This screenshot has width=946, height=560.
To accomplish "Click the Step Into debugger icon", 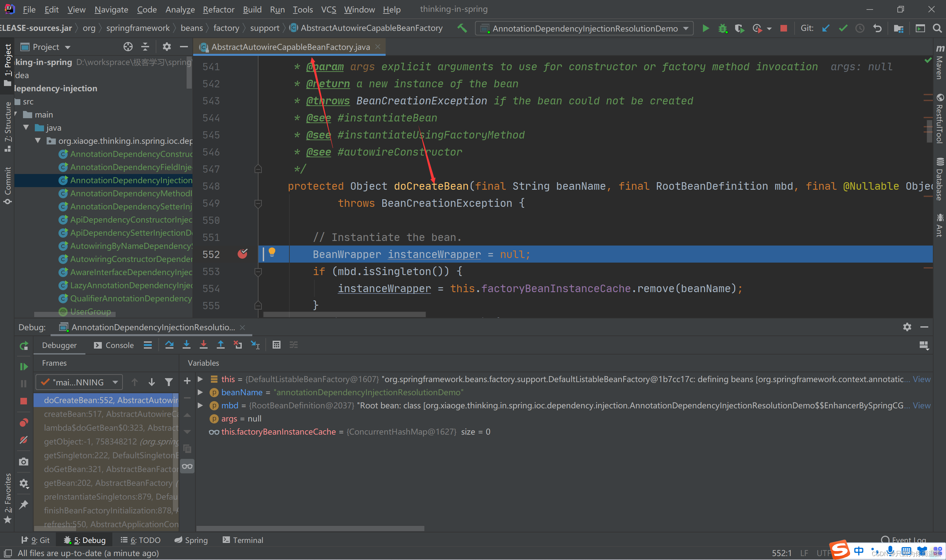I will (x=187, y=345).
